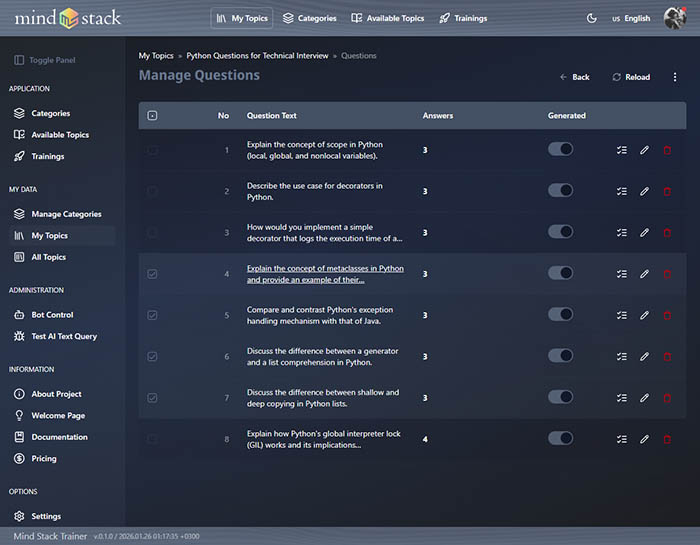Open Documentation in the sidebar
The width and height of the screenshot is (700, 545).
[x=62, y=437]
